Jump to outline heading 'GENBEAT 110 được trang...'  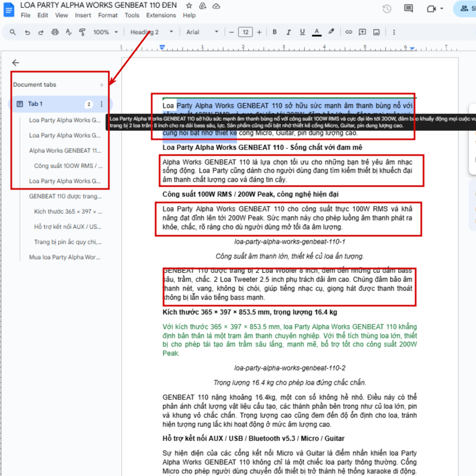point(65,196)
